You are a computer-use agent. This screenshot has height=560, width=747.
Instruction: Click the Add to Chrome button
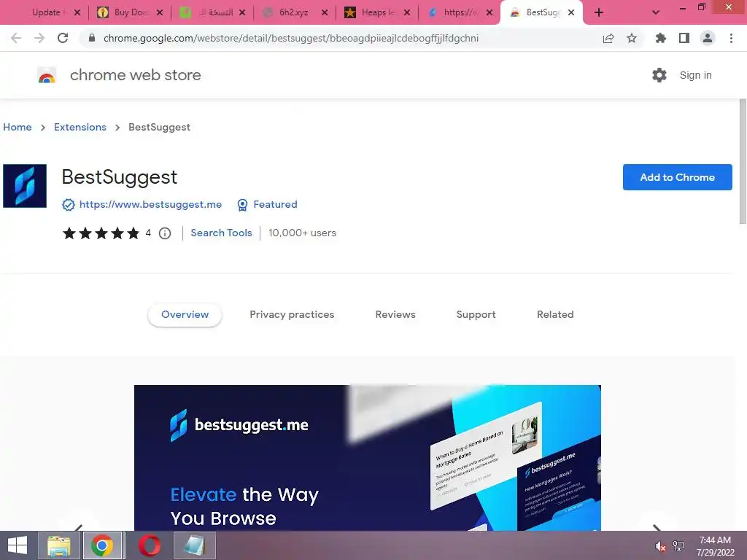677,177
